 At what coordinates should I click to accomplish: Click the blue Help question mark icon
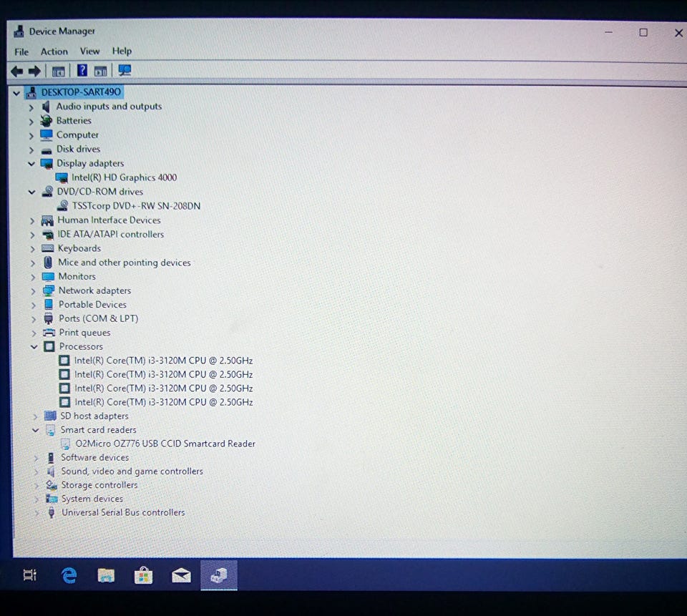click(82, 70)
